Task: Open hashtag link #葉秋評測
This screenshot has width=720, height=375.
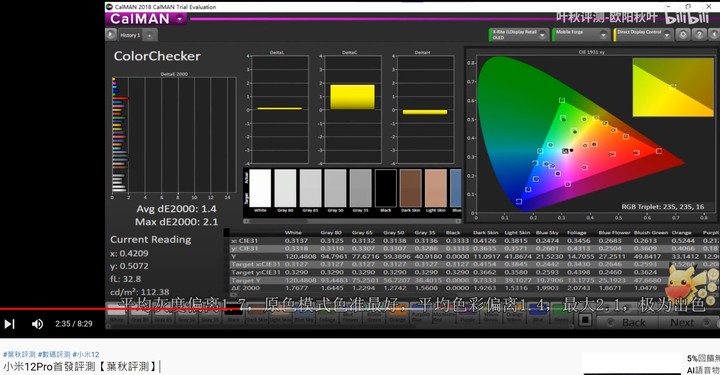Action: 19,354
